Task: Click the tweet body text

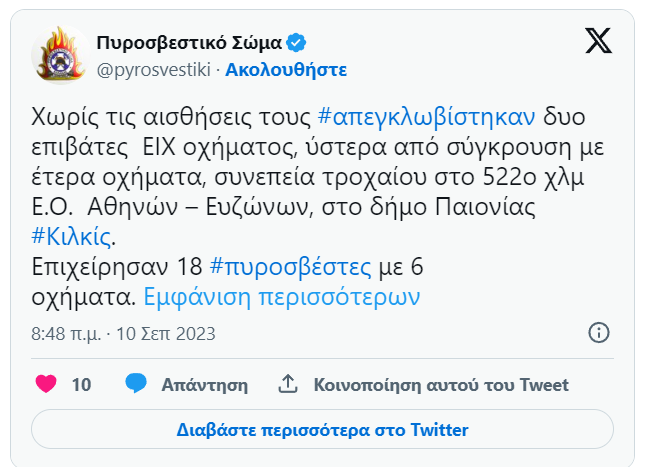Action: [317, 206]
